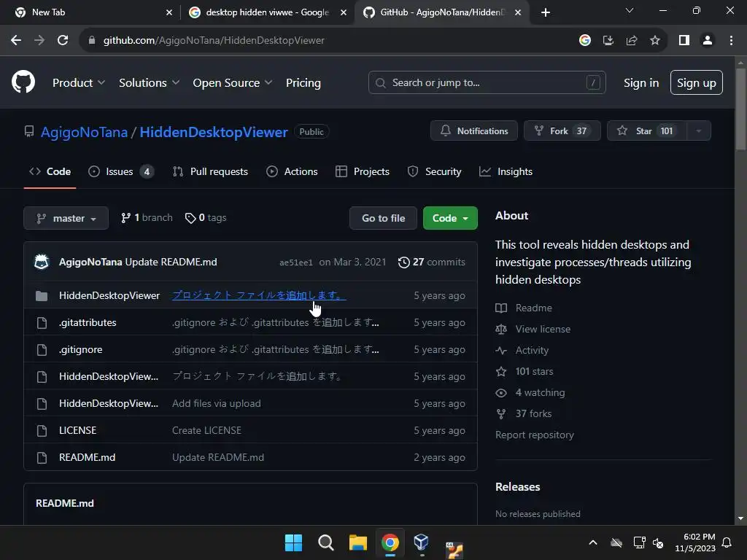Bookmark this page with star icon

655,41
